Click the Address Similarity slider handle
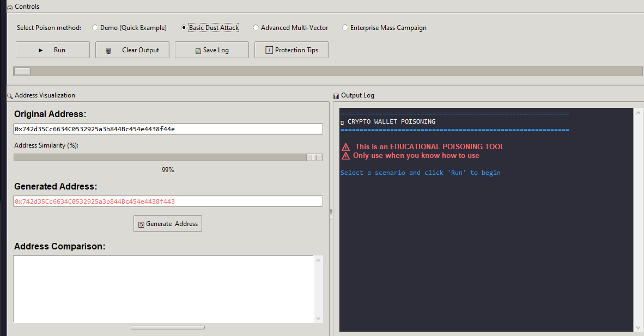The width and height of the screenshot is (644, 336). (x=314, y=157)
